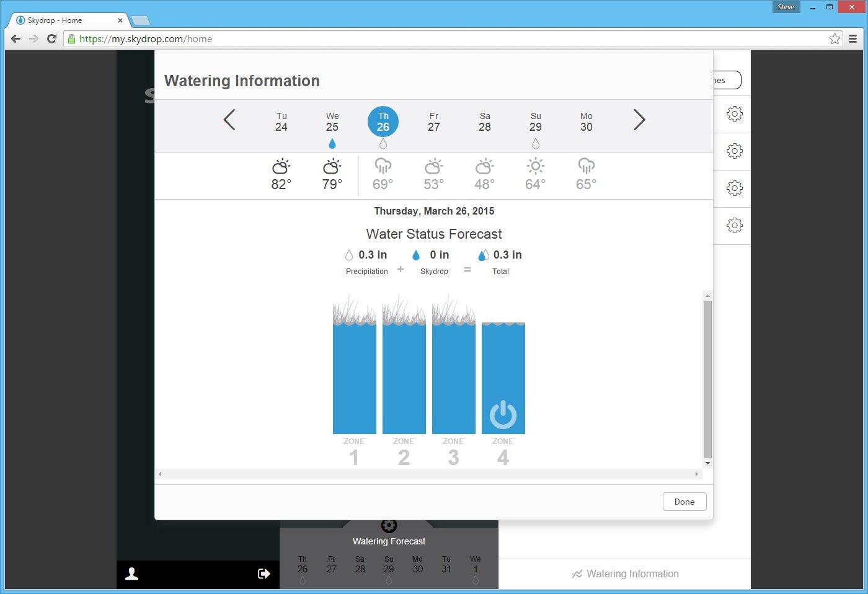
Task: Click the left chevron to view earlier days
Action: tap(229, 120)
